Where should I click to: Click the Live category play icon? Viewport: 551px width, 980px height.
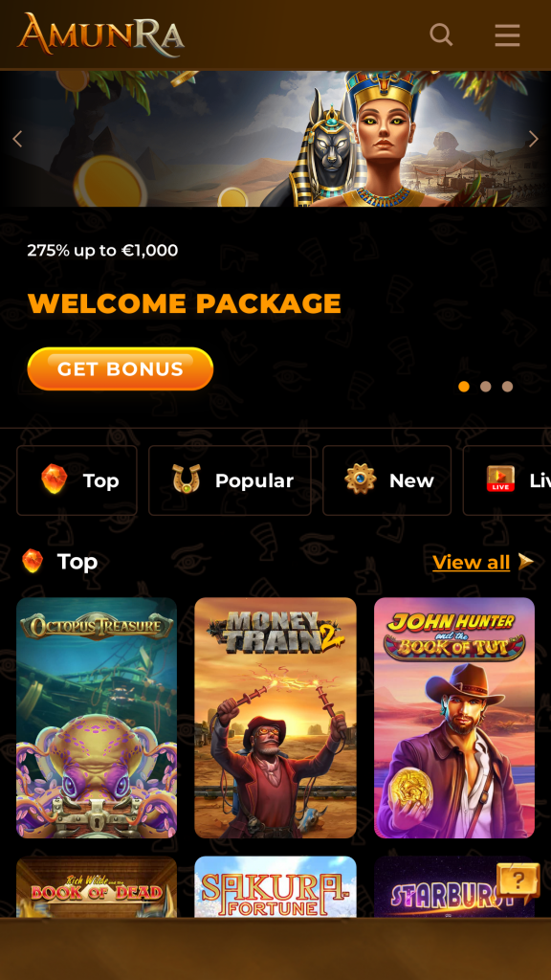click(x=500, y=479)
